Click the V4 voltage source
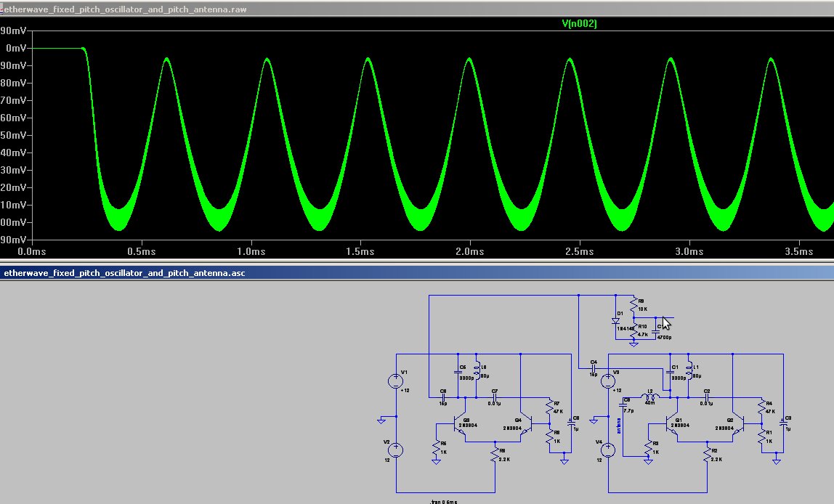This screenshot has height=504, width=834. [609, 449]
